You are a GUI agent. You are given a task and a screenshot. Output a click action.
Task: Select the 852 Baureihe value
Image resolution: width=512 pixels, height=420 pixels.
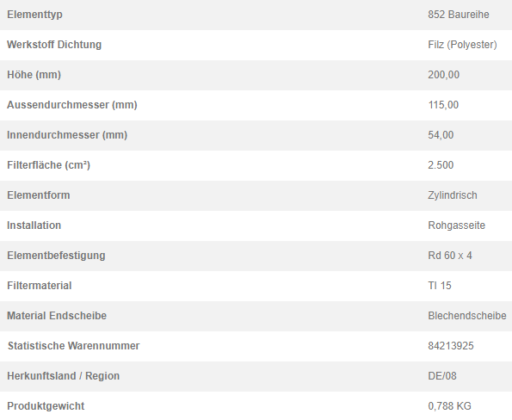pos(459,15)
